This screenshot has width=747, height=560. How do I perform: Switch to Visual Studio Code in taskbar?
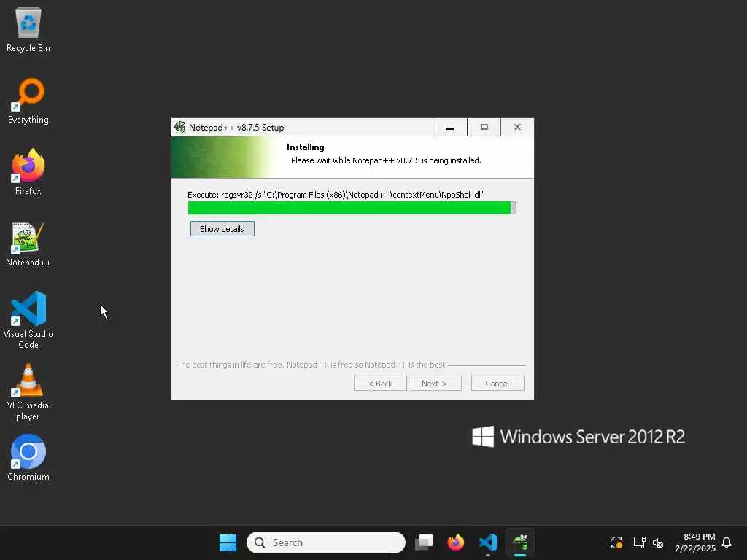(x=488, y=542)
